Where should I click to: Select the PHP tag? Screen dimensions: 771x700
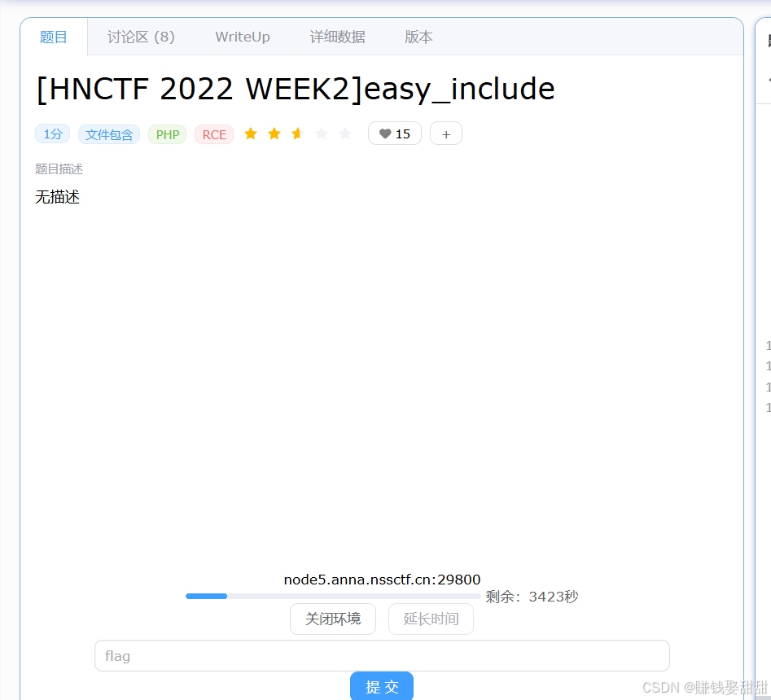(167, 134)
